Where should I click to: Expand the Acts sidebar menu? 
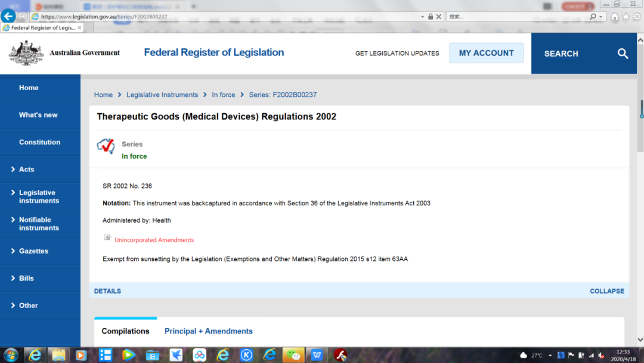[x=26, y=170]
